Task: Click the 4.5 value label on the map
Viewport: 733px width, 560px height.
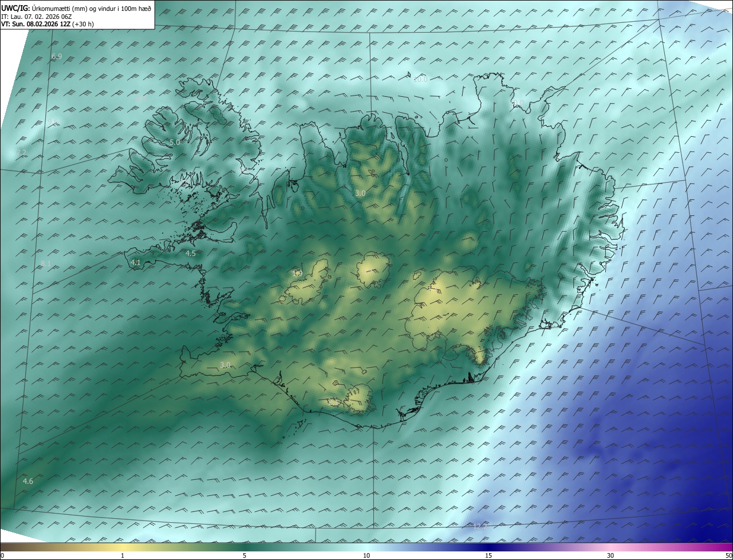Action: pyautogui.click(x=191, y=253)
